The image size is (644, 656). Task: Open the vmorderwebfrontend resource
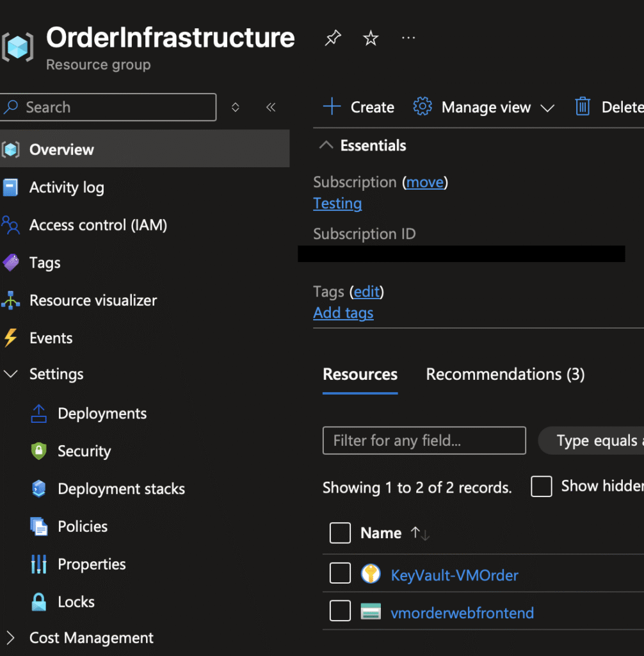pos(462,613)
